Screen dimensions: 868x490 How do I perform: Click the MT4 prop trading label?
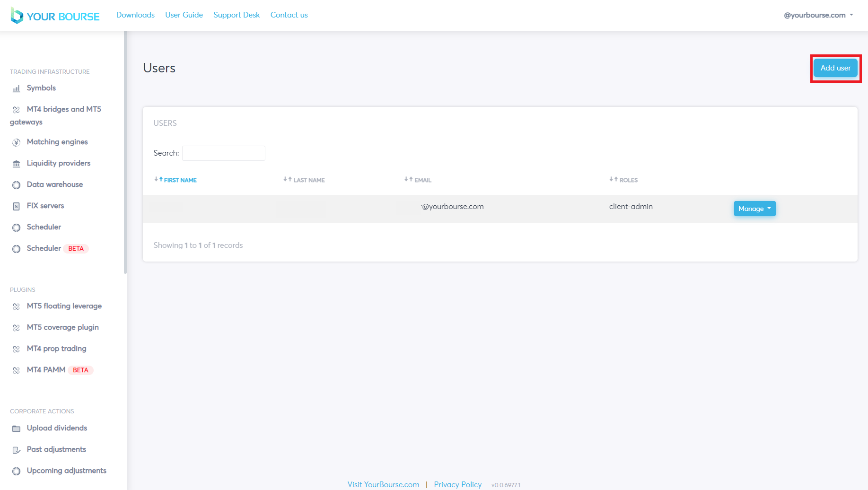(57, 349)
